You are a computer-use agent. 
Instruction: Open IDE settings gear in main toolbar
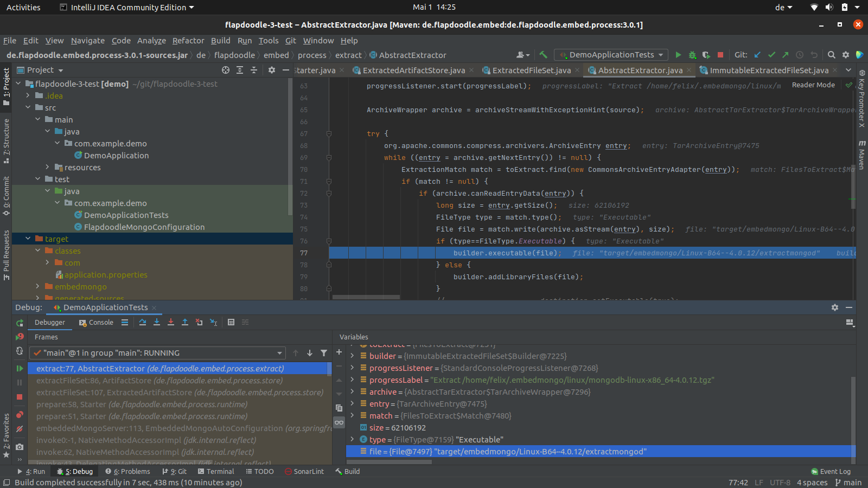pos(845,55)
